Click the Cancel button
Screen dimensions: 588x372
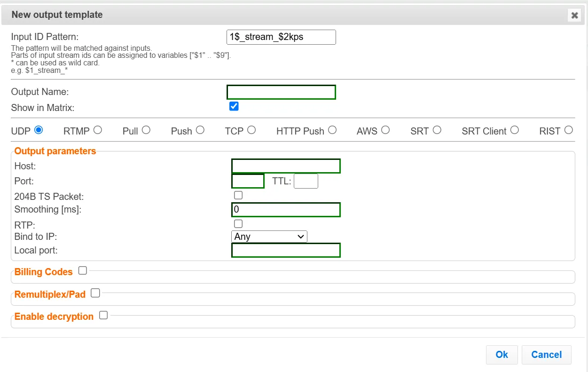(547, 355)
